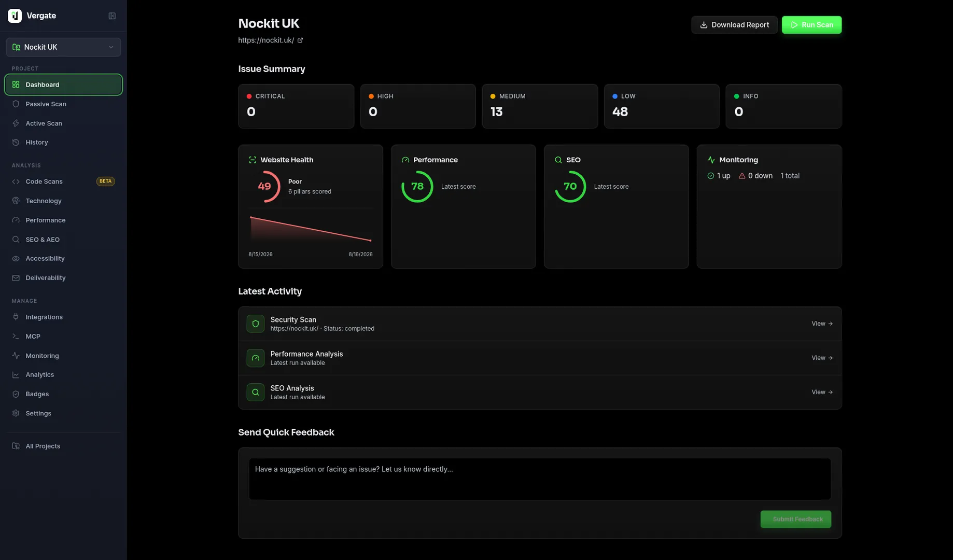This screenshot has height=560, width=953.
Task: Start a scan with Run Scan
Action: tap(811, 25)
